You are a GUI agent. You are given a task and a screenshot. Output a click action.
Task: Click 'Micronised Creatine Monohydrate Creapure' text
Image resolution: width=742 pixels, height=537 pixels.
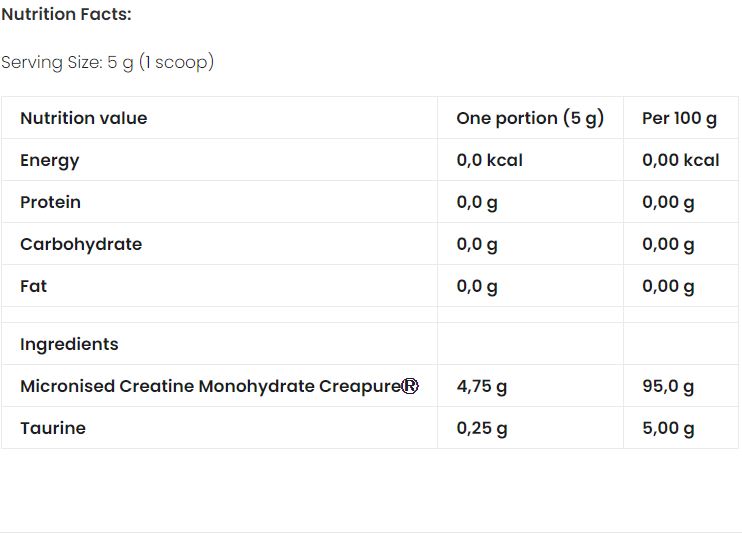point(209,386)
